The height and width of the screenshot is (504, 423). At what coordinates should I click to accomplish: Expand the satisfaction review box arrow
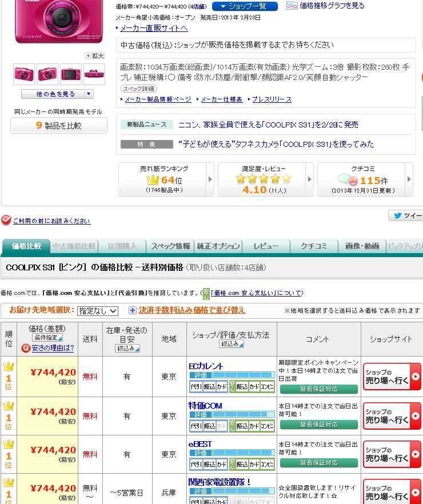(310, 179)
